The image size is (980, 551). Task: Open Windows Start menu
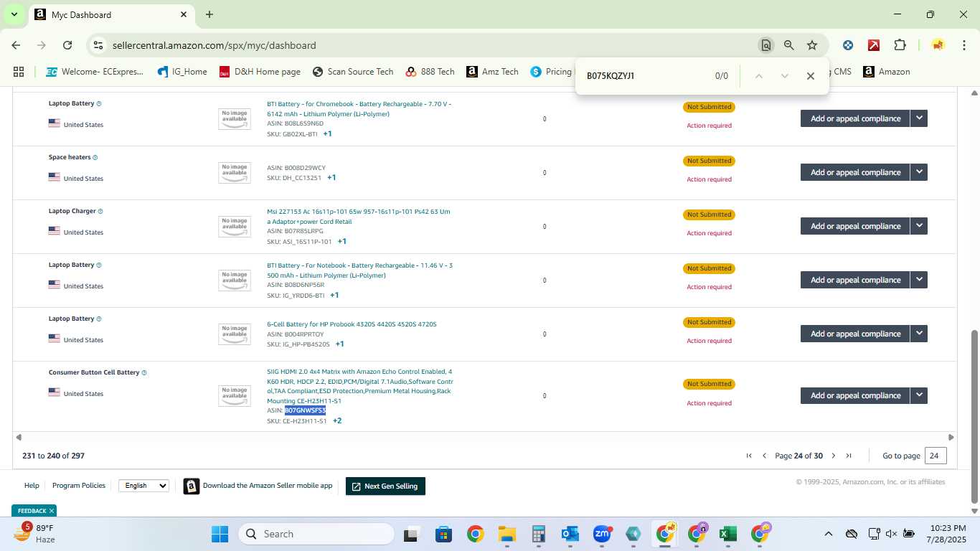click(x=220, y=534)
